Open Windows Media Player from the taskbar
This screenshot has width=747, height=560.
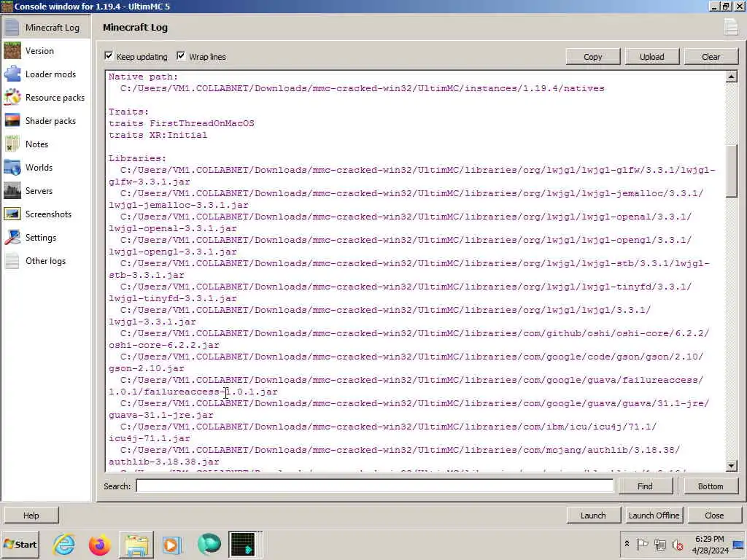coord(172,544)
